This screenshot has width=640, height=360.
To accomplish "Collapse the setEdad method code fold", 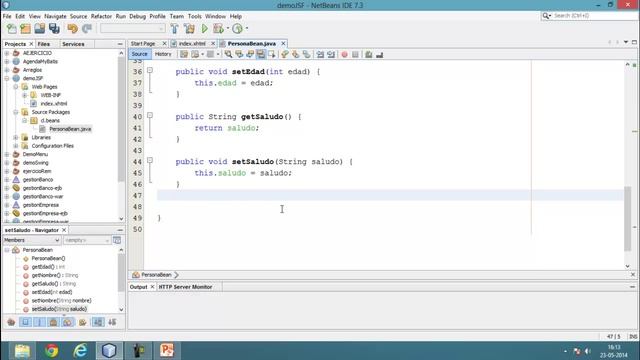I will click(x=150, y=70).
